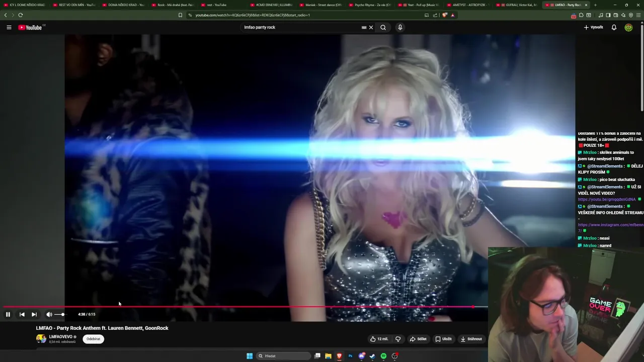Image resolution: width=644 pixels, height=362 pixels.
Task: Open the music note playlist icon
Action: [x=601, y=15]
